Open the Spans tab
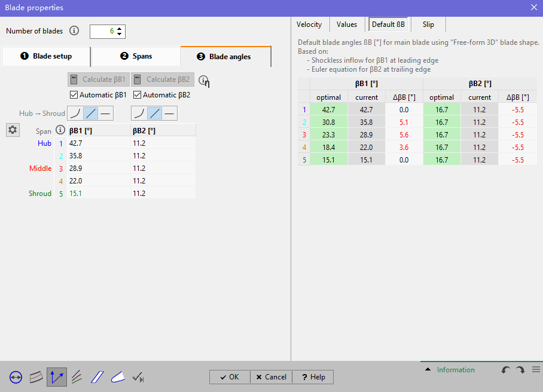This screenshot has height=392, width=543. tap(136, 56)
